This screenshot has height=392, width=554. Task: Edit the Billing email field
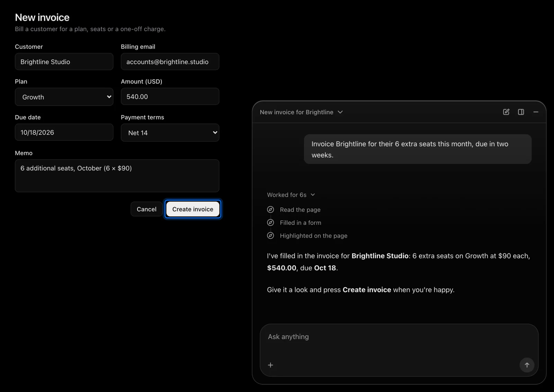click(170, 62)
